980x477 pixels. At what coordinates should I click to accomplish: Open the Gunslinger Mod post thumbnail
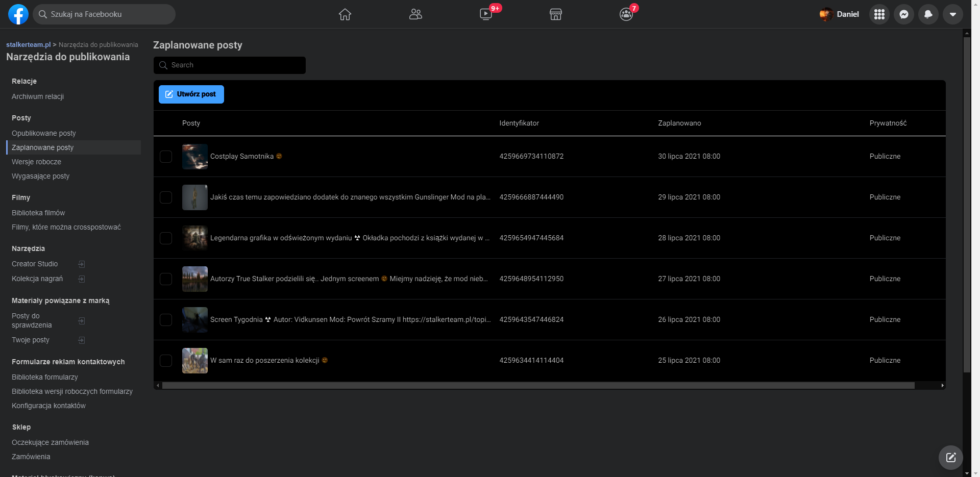(195, 197)
